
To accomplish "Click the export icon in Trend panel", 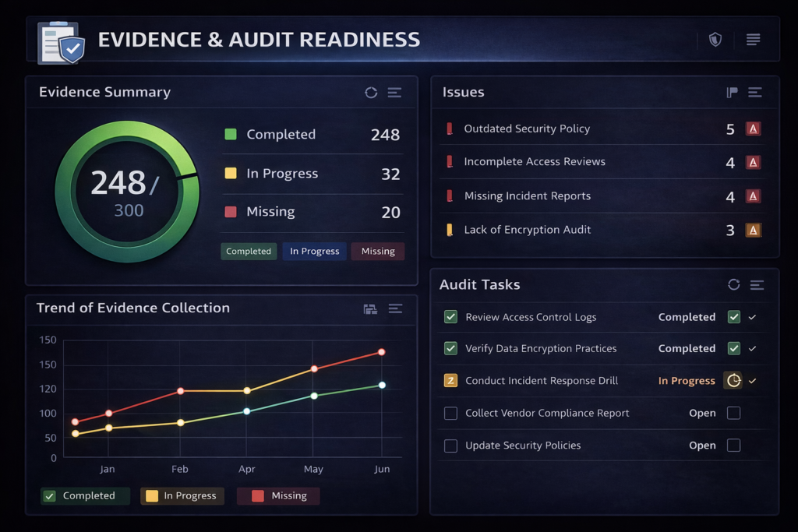I will [x=370, y=309].
